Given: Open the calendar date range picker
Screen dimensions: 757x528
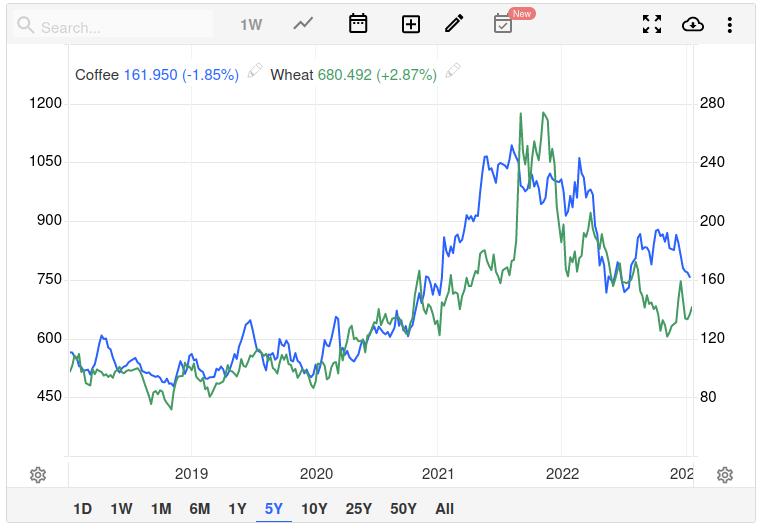Looking at the screenshot, I should pos(358,24).
